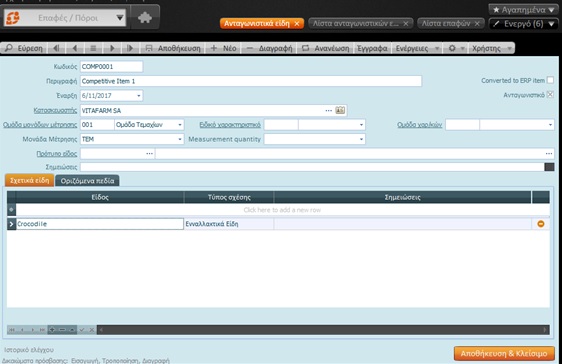Click Εναλλακτικά Είδη cell

pyautogui.click(x=229, y=224)
